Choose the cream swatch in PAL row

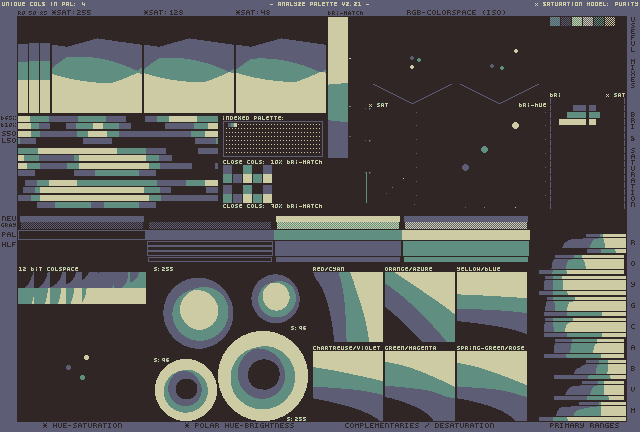click(466, 235)
